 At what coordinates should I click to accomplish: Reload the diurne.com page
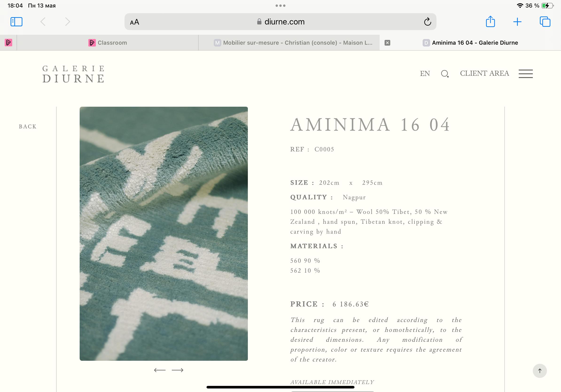pos(427,22)
